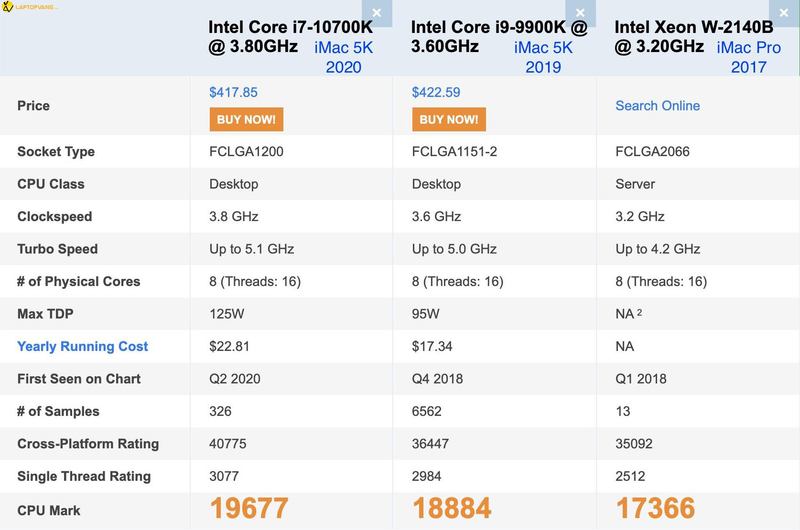800x530 pixels.
Task: Remove the Intel Xeon W-2140B column
Action: pos(784,13)
